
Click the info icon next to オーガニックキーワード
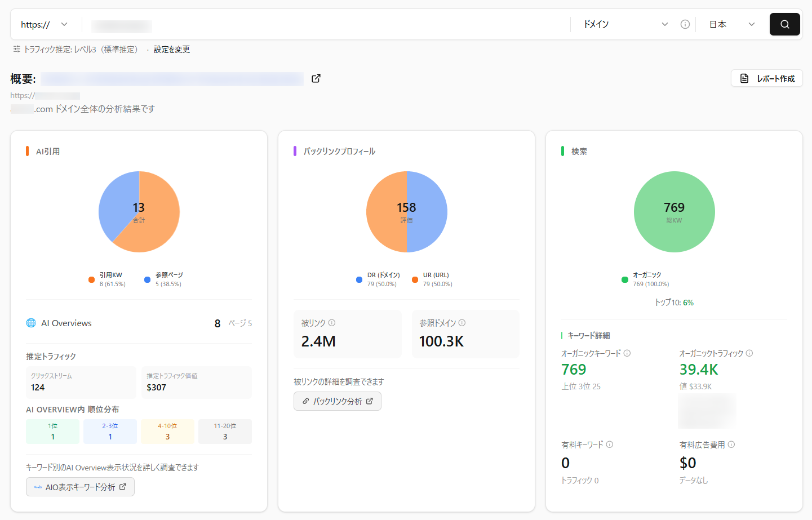pyautogui.click(x=627, y=353)
